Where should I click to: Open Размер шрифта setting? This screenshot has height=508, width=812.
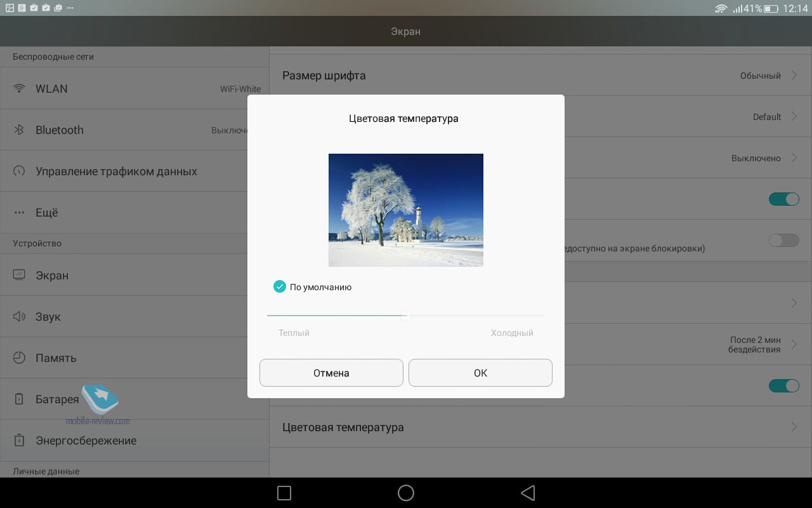(540, 75)
